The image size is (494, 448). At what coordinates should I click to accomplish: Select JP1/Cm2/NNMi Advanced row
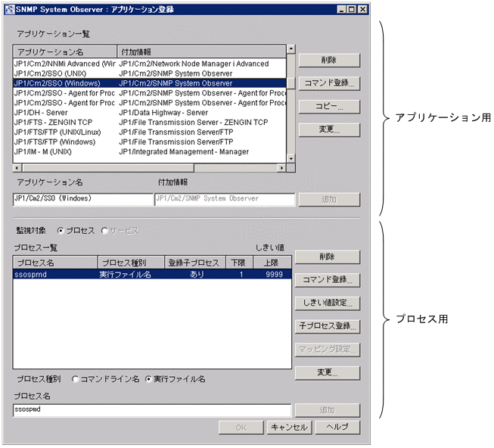point(150,64)
